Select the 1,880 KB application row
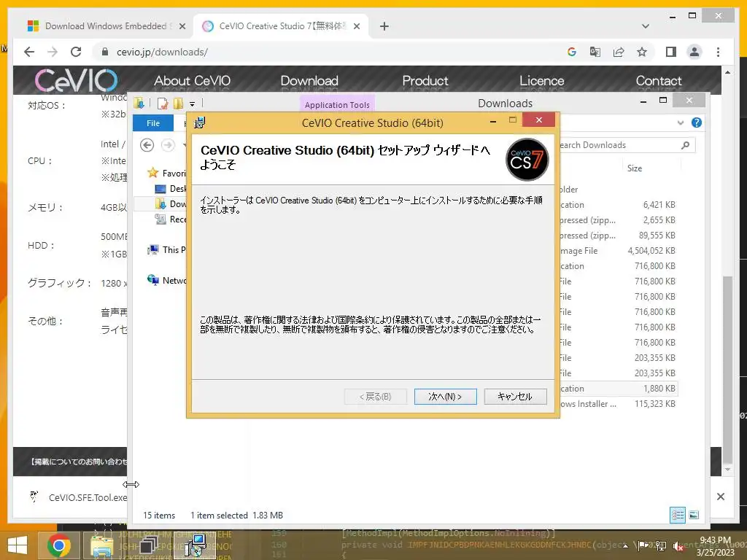Image resolution: width=747 pixels, height=560 pixels. point(618,389)
